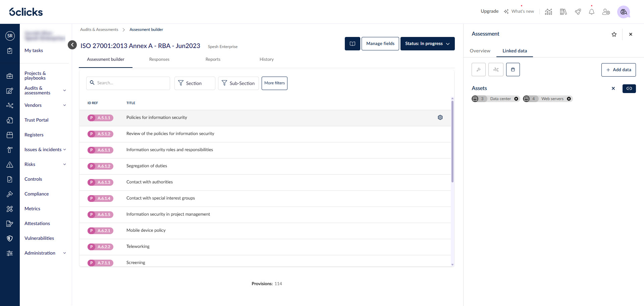Remove the Data center asset chip
The height and width of the screenshot is (306, 644).
click(x=516, y=98)
